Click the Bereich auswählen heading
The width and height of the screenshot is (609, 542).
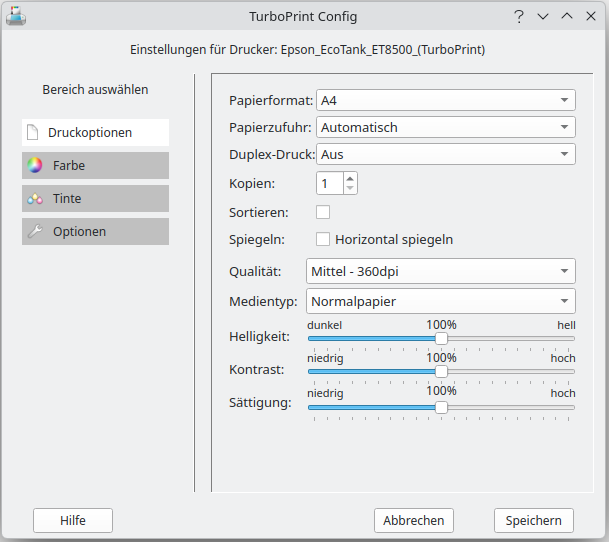pos(95,89)
